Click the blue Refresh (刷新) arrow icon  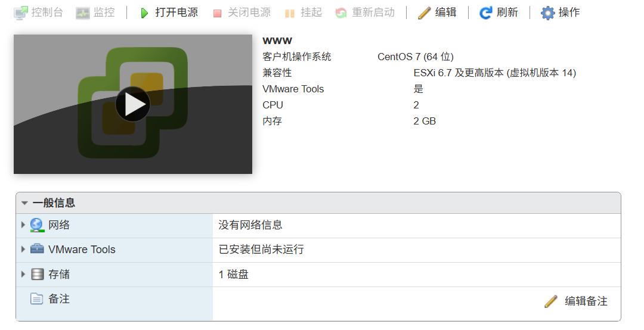tap(485, 13)
